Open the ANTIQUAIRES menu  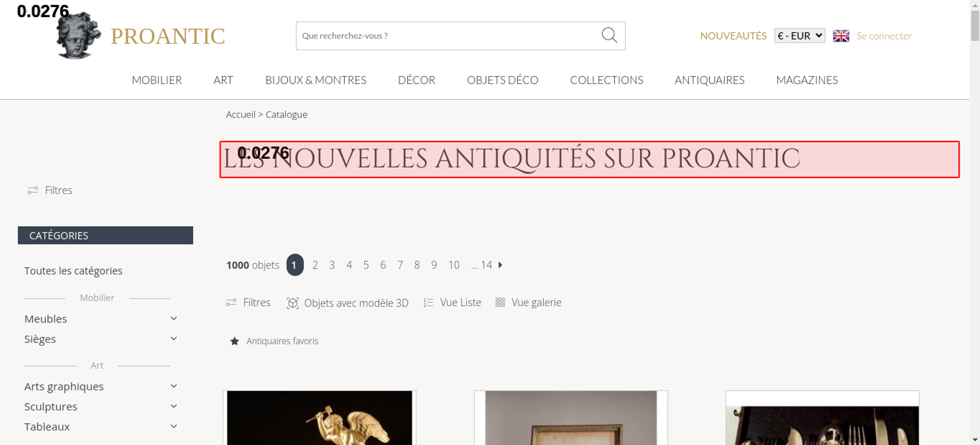pos(710,80)
